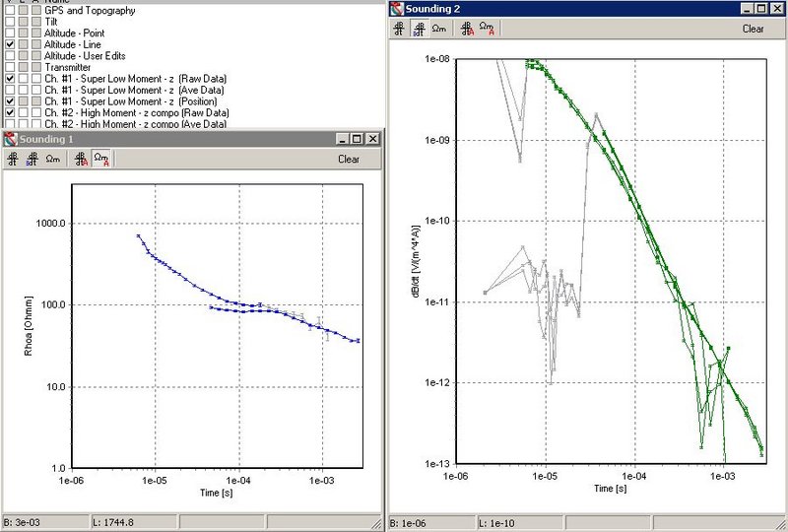Click the data icon with red A in Sounding 2
Image resolution: width=788 pixels, height=532 pixels.
pos(468,29)
